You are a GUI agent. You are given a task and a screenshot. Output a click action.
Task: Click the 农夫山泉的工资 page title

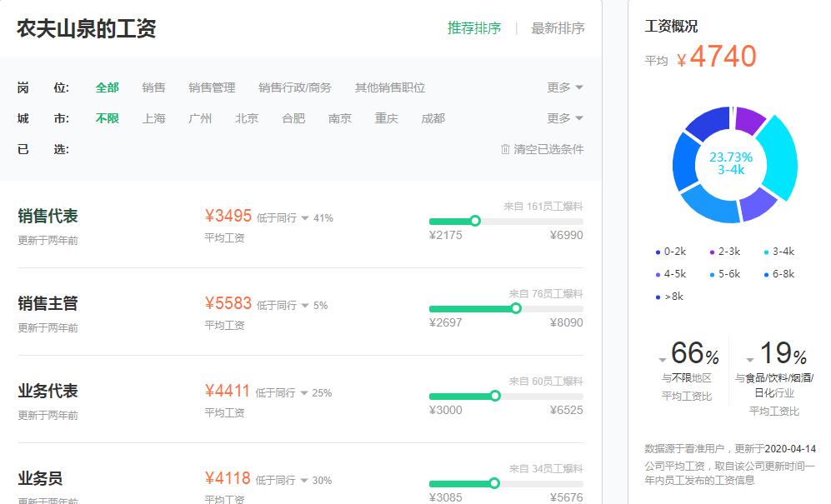pos(87,28)
